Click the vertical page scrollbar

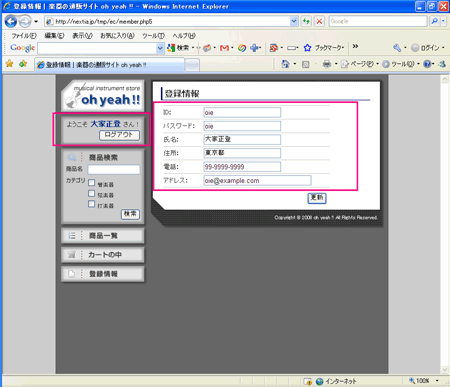(445, 224)
